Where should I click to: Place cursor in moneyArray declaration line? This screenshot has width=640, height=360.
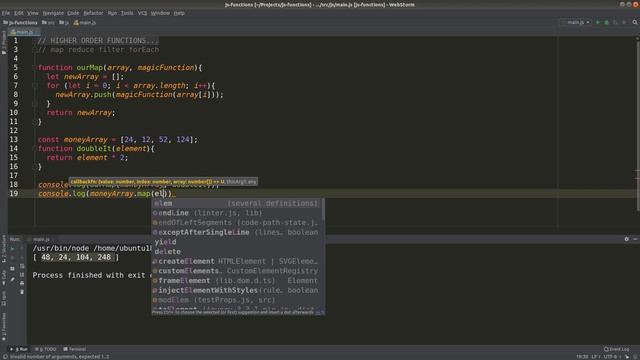tap(118, 140)
